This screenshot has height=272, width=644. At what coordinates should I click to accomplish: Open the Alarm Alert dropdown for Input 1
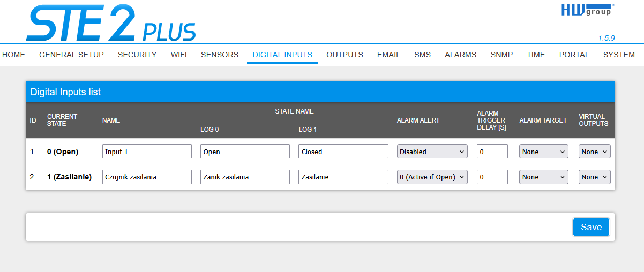click(432, 152)
